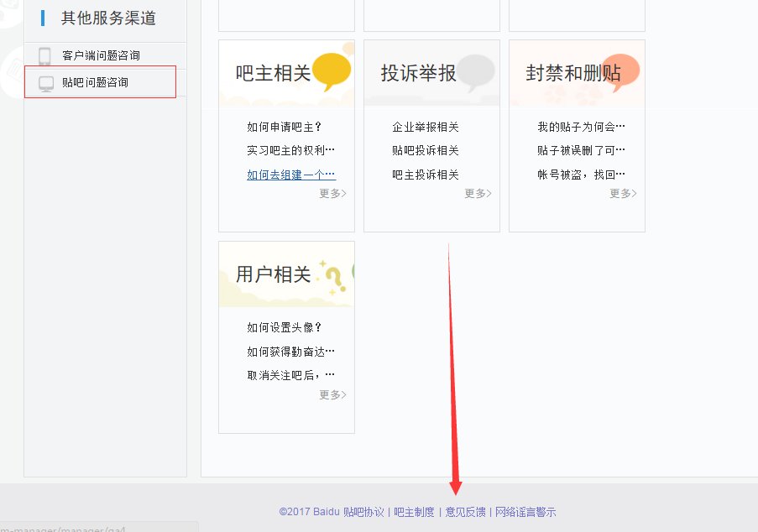Expand more topics under 吧主相关 via 更多>

332,194
